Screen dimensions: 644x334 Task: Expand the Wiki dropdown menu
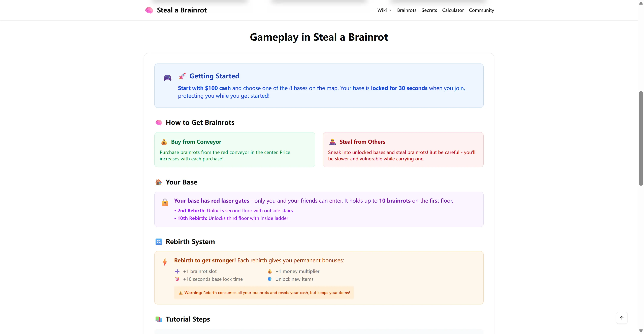[x=384, y=10]
